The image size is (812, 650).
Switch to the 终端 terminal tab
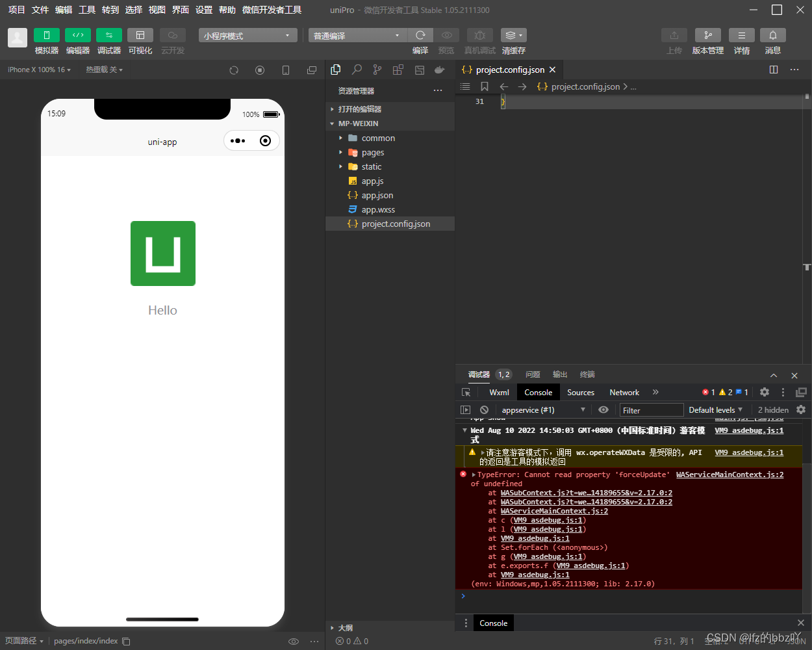[587, 374]
